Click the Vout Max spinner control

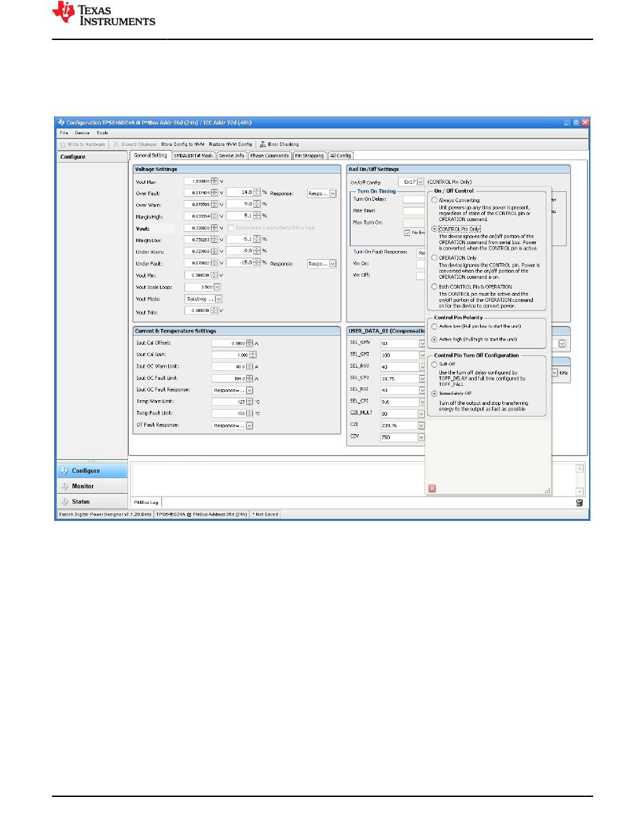pos(214,181)
